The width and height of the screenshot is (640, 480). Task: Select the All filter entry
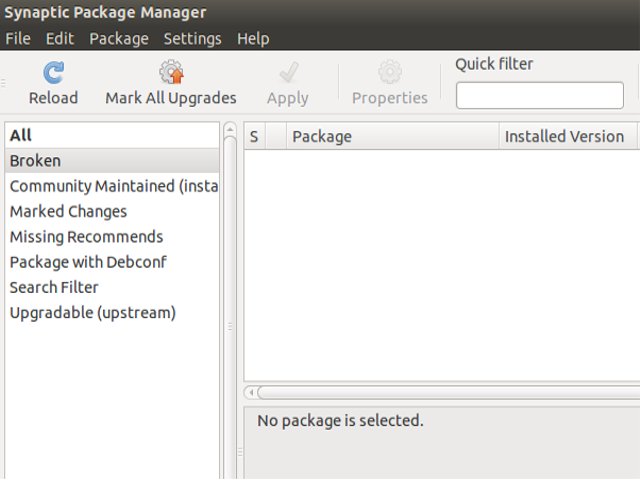point(21,135)
